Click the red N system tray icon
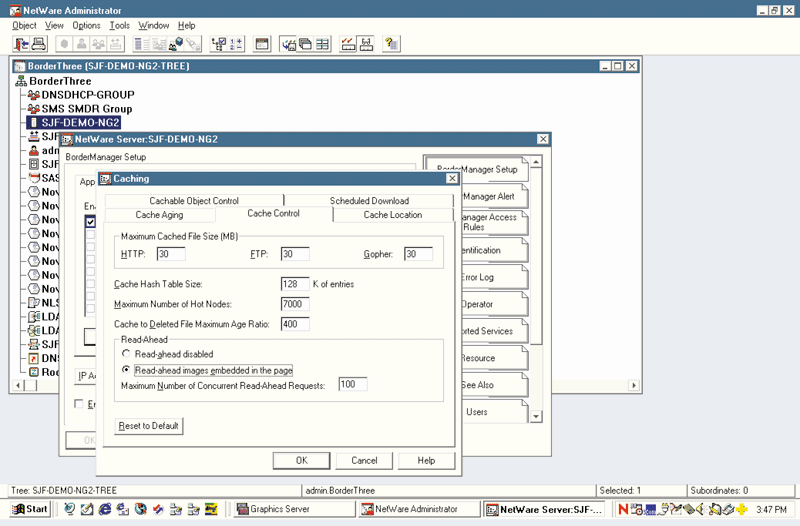The height and width of the screenshot is (526, 800). click(623, 509)
